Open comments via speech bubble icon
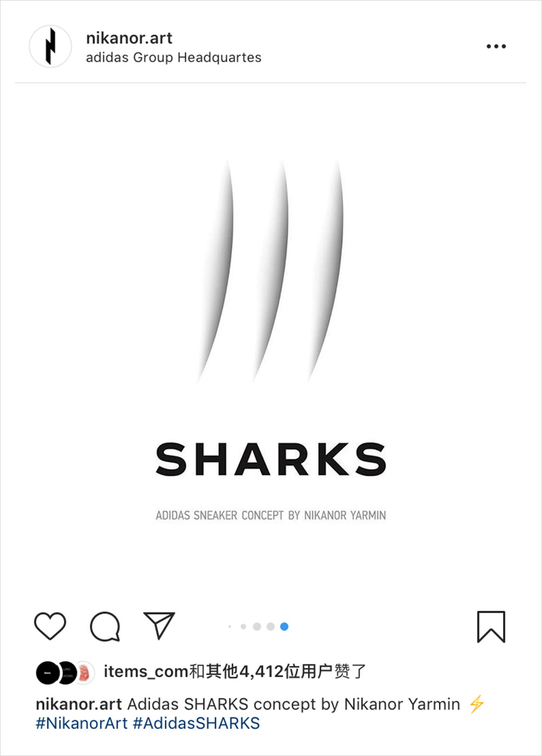Viewport: 542px width, 756px height. 105,627
